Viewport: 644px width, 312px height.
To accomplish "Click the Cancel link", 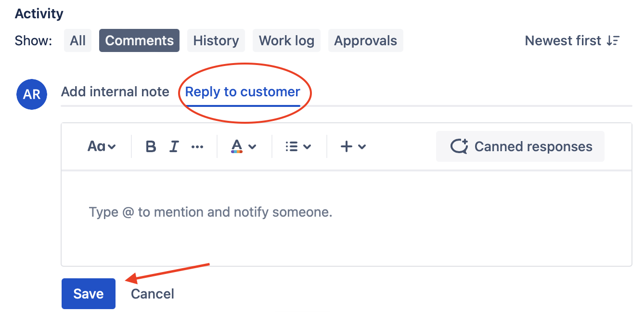I will 153,294.
